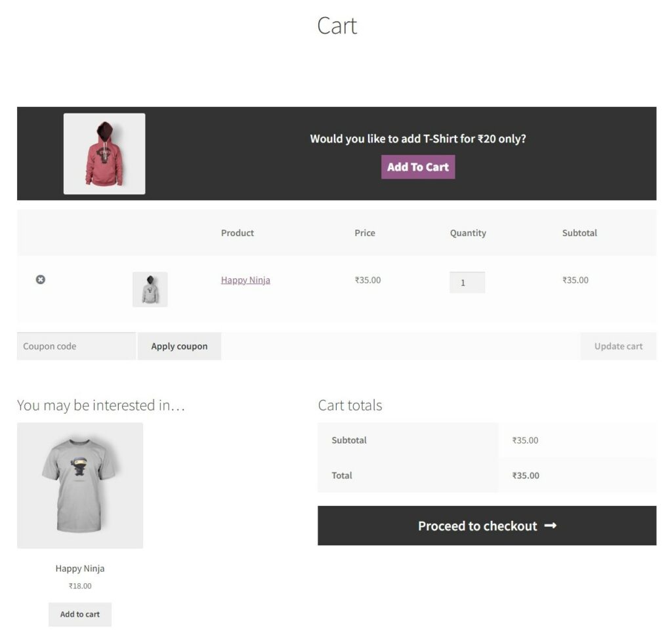
Task: Click the Apply coupon button
Action: click(x=179, y=346)
